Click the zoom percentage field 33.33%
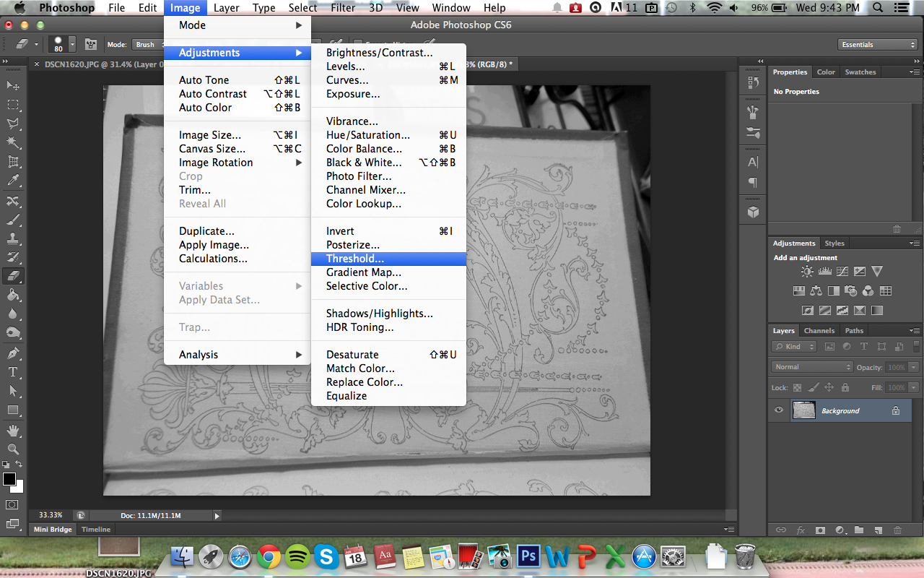The height and width of the screenshot is (578, 924). [x=51, y=516]
